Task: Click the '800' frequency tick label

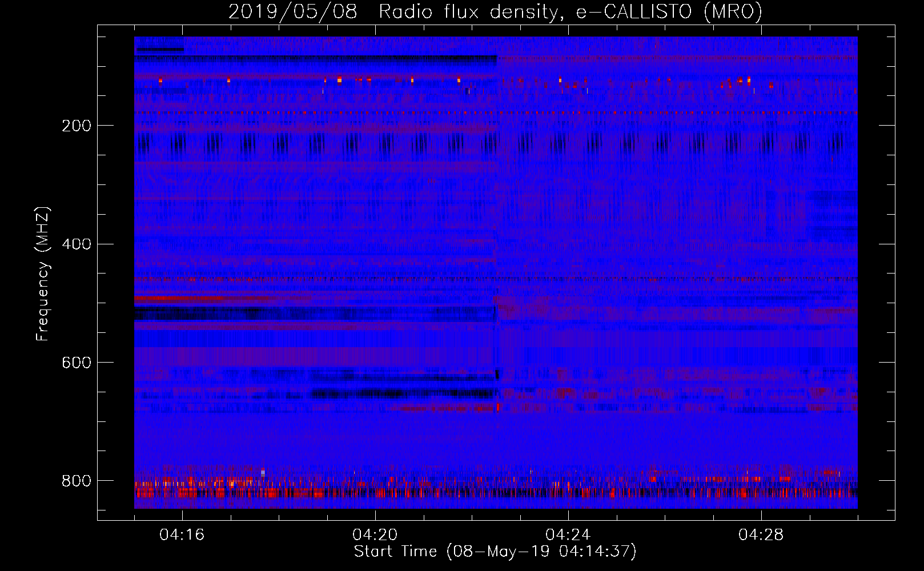Action: point(76,481)
